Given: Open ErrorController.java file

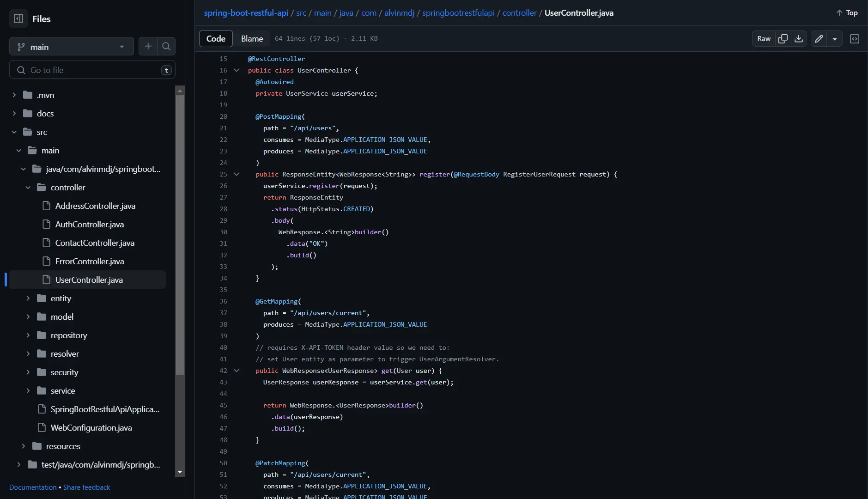Looking at the screenshot, I should 90,261.
